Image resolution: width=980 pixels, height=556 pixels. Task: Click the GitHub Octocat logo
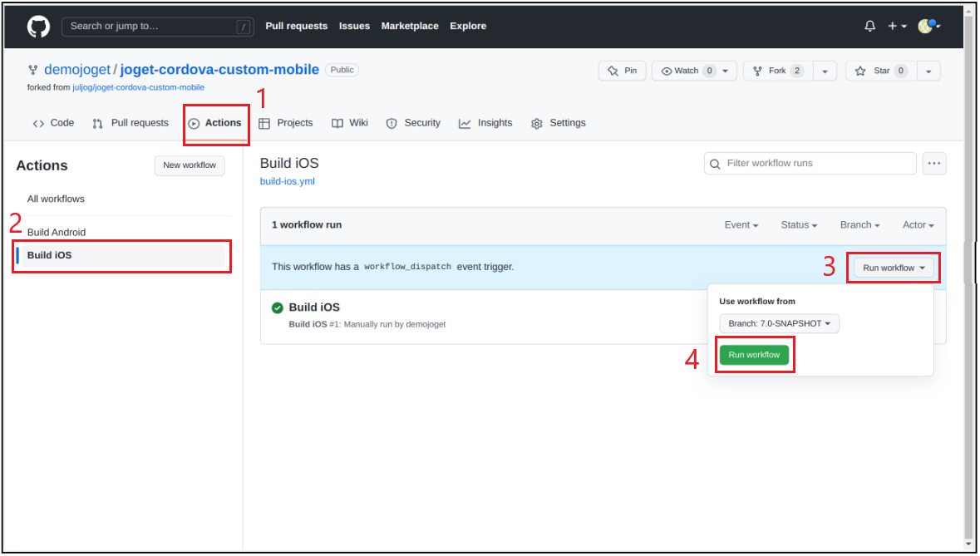coord(38,27)
